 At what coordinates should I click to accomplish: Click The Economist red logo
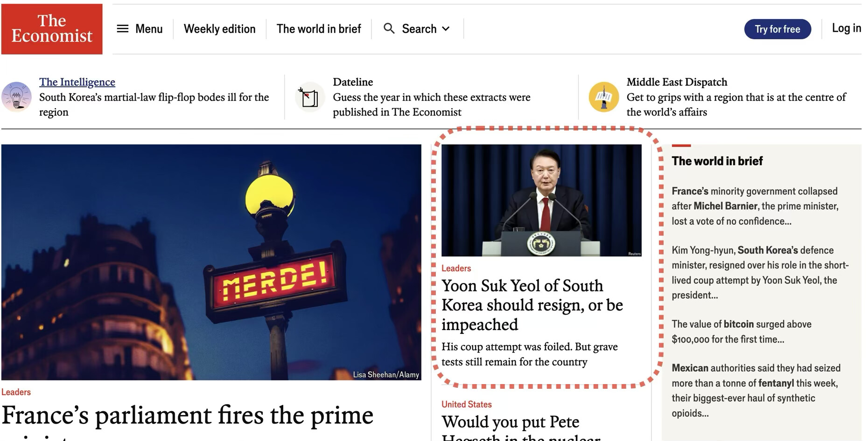pyautogui.click(x=52, y=29)
